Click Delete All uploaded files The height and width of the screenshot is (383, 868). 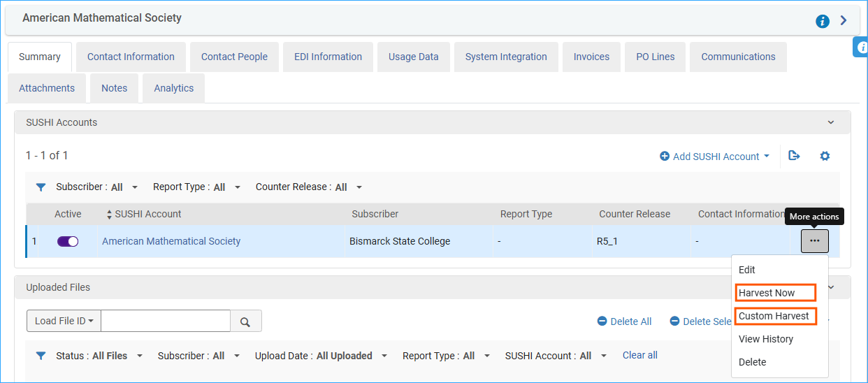(624, 321)
